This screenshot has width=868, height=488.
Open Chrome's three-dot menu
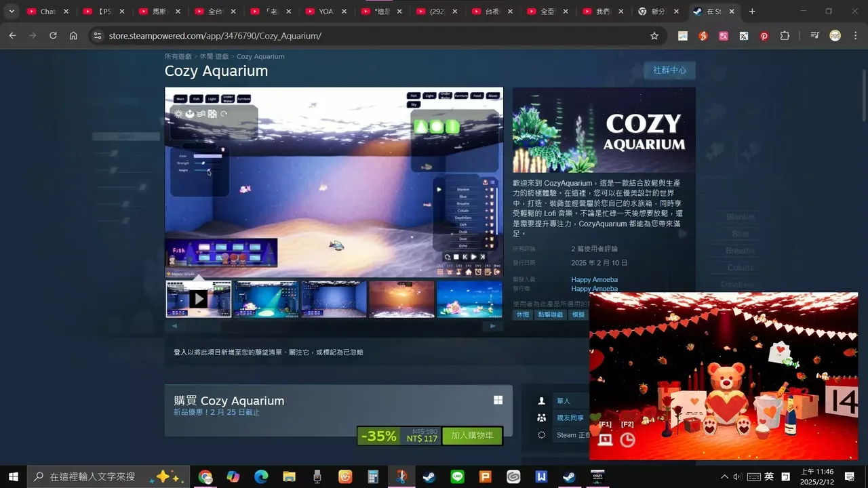click(x=855, y=35)
